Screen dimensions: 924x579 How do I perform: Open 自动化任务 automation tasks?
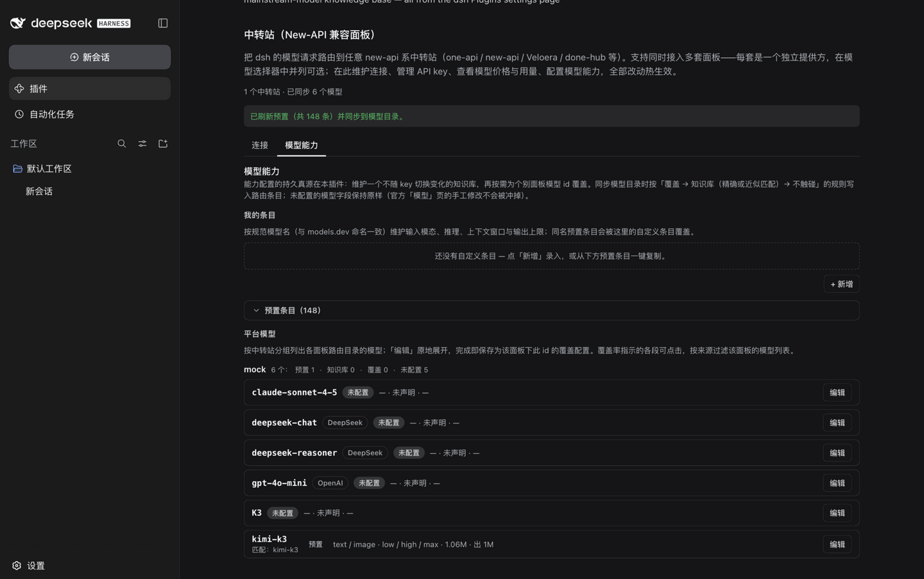click(90, 114)
